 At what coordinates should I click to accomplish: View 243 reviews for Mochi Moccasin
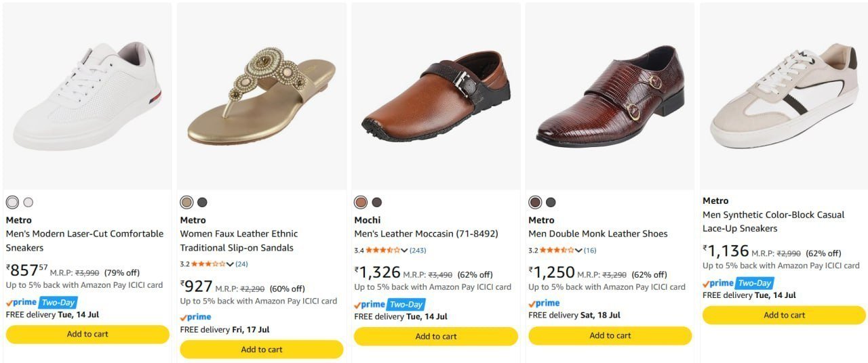tap(418, 251)
